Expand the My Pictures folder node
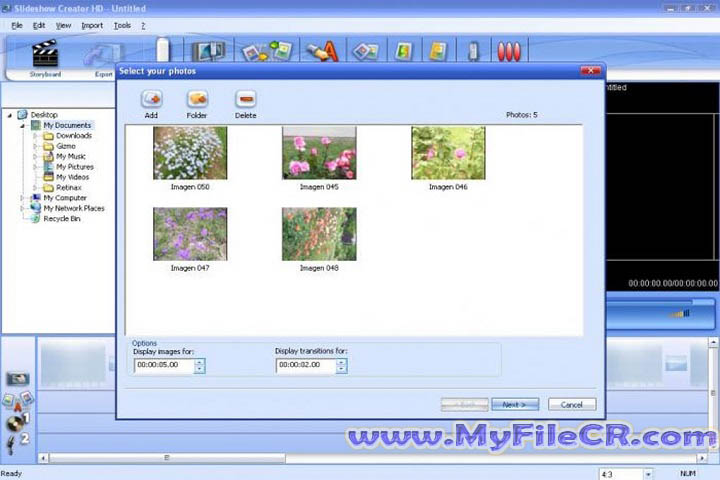 coord(35,167)
